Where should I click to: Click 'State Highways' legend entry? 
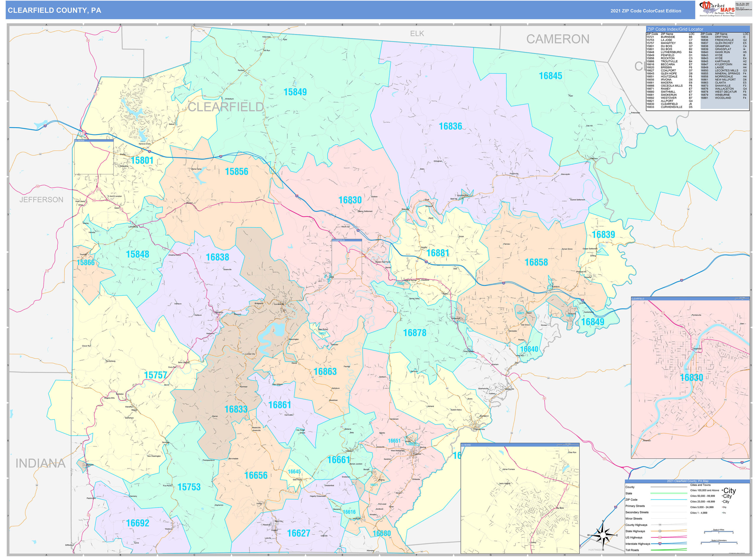coord(635,531)
